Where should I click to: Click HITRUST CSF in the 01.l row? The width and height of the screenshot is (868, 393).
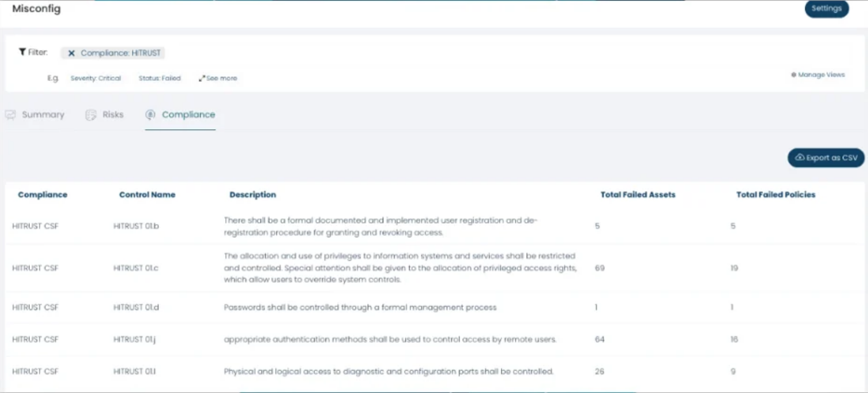35,371
